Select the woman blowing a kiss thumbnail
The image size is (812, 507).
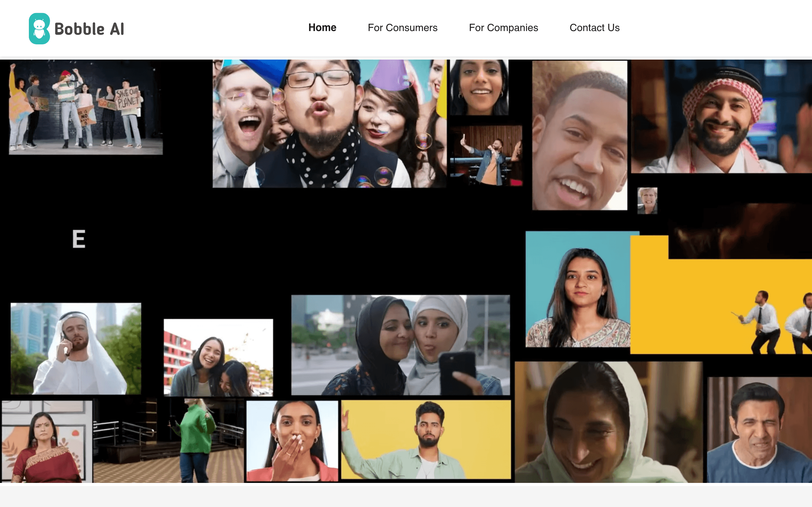pyautogui.click(x=292, y=440)
